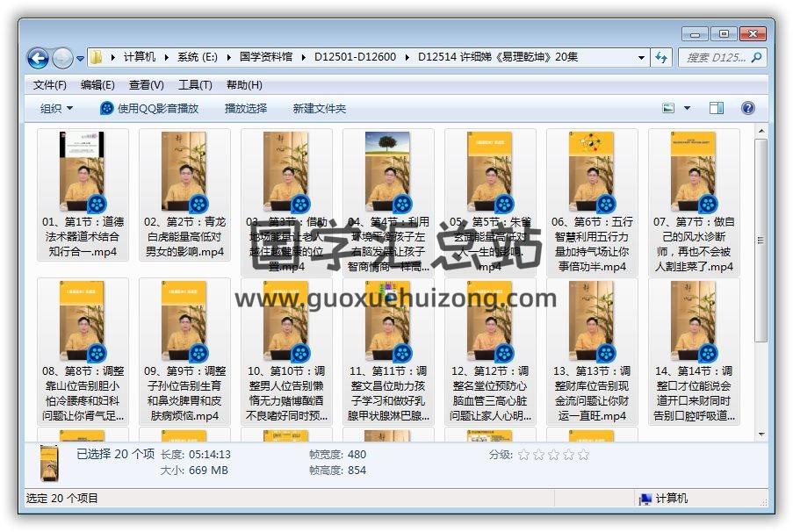Image resolution: width=793 pixels, height=532 pixels.
Task: Click the change view icon
Action: 668,108
